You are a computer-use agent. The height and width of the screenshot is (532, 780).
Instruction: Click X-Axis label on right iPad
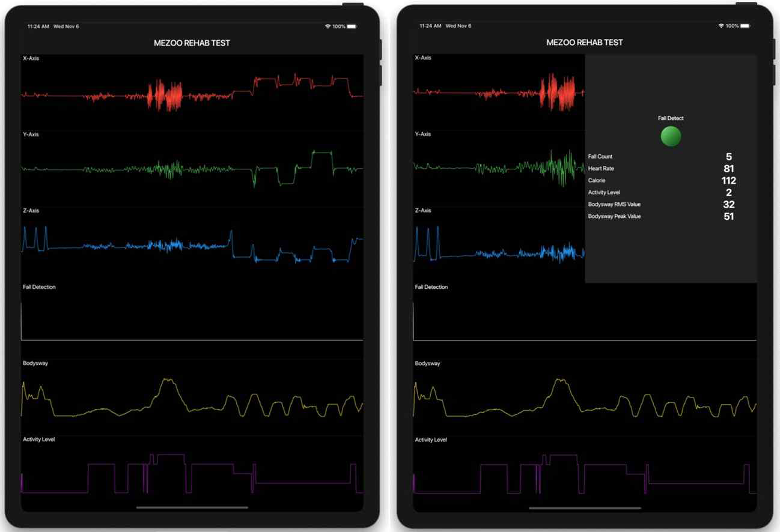(423, 58)
